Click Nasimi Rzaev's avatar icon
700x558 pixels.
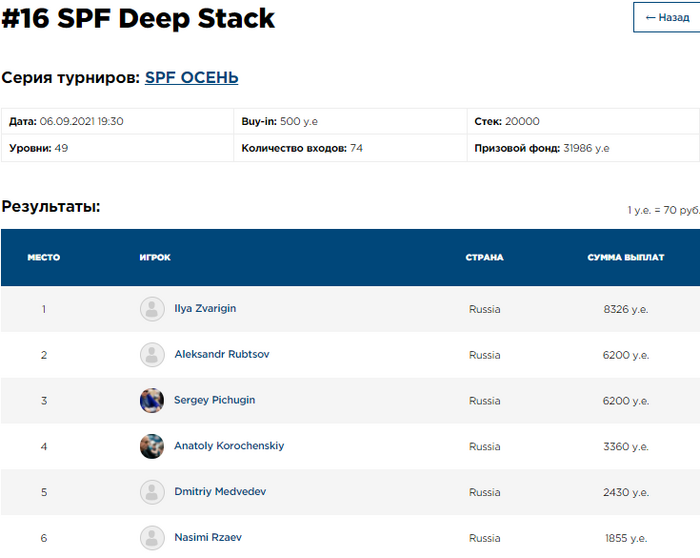pos(152,538)
